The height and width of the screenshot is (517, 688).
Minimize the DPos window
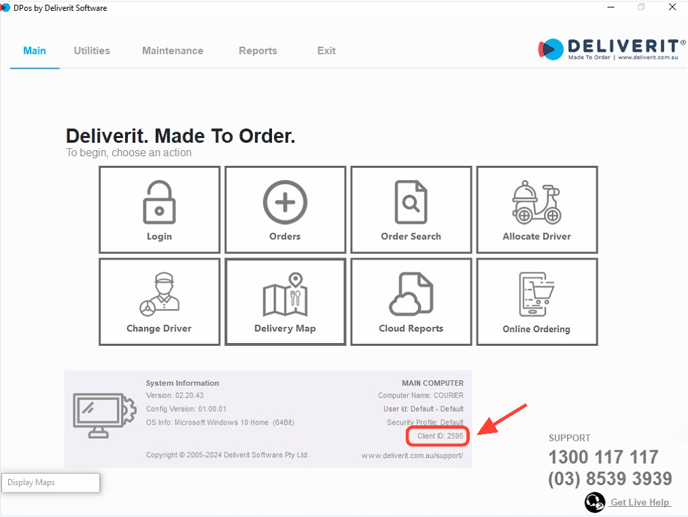611,7
